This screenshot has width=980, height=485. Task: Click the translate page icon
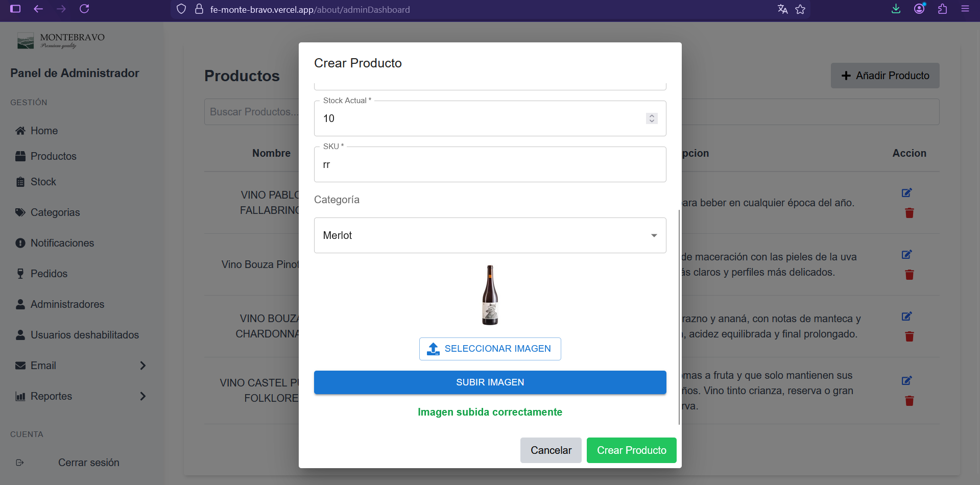click(x=782, y=9)
